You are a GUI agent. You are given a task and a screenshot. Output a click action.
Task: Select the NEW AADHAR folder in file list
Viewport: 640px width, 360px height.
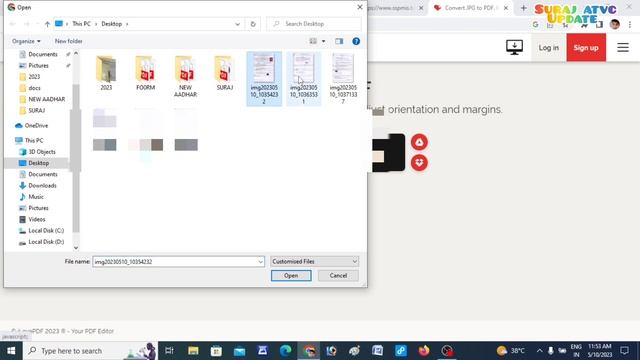pos(185,76)
